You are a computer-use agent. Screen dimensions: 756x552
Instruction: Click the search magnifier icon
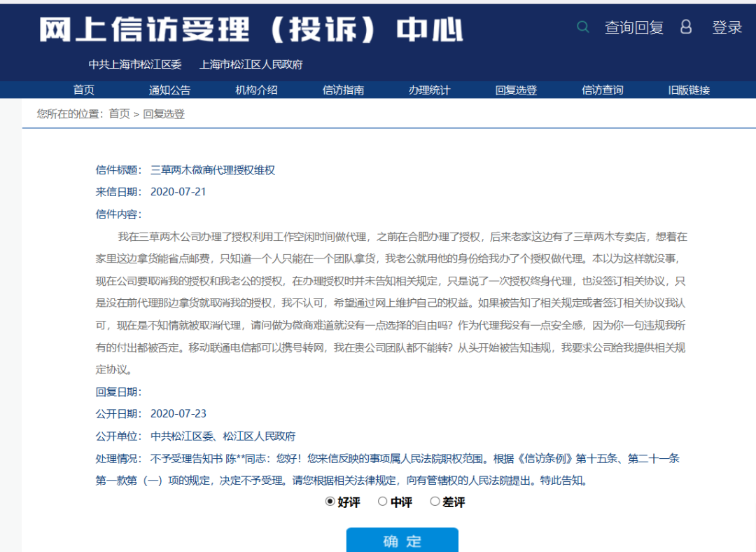coord(583,27)
